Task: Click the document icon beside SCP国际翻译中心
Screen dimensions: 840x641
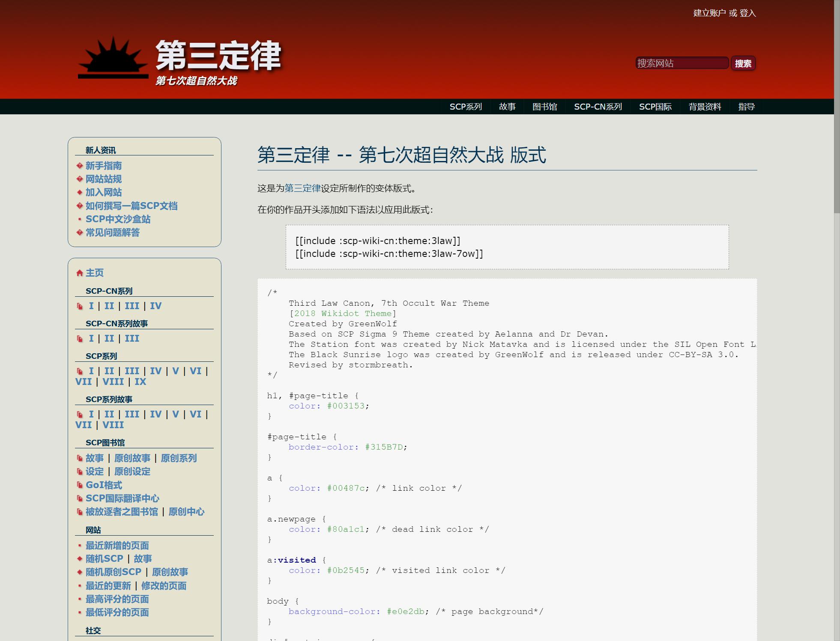Action: pyautogui.click(x=80, y=498)
